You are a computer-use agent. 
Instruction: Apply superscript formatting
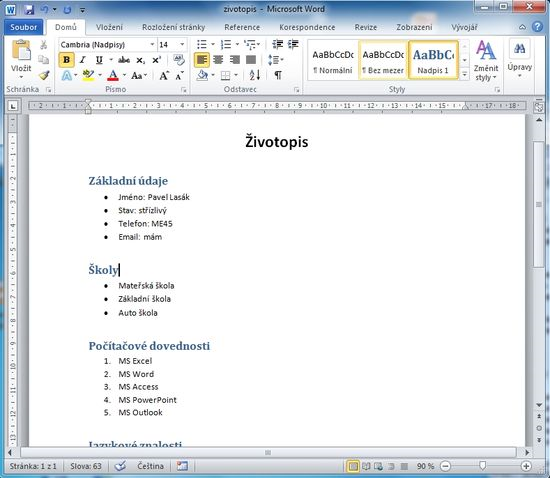point(156,60)
